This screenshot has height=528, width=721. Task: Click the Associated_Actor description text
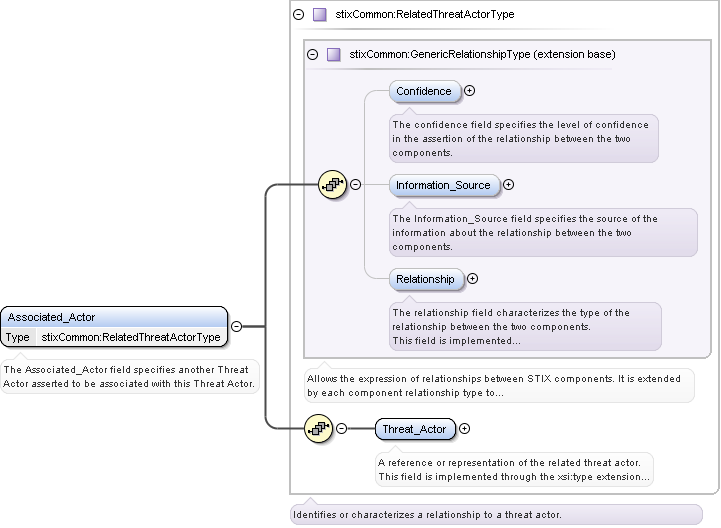coord(130,376)
